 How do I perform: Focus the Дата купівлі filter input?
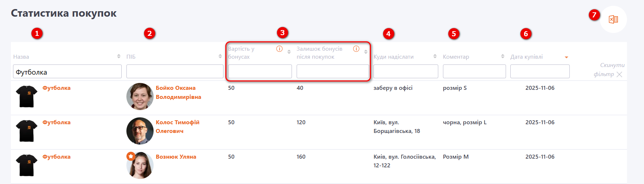[x=540, y=72]
